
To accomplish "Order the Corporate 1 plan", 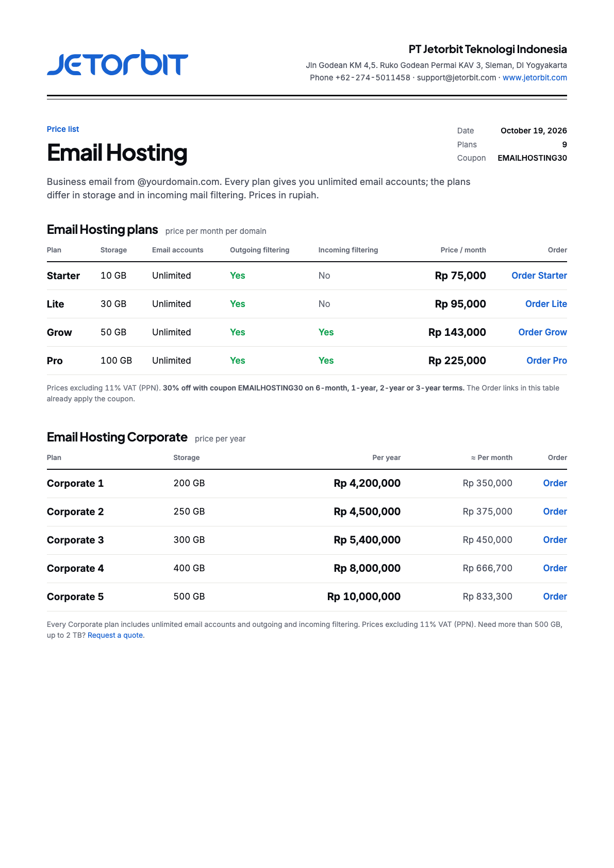I will pyautogui.click(x=555, y=483).
